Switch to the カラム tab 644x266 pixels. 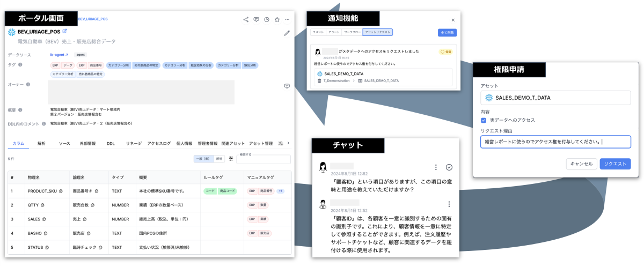pyautogui.click(x=18, y=144)
